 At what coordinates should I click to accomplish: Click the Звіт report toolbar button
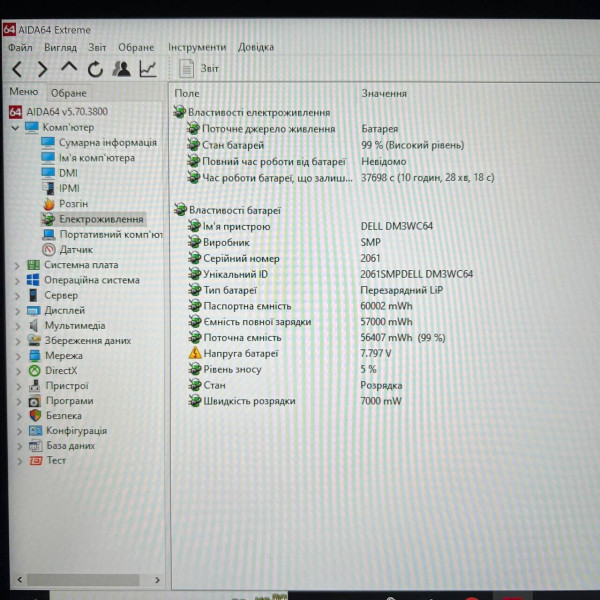[199, 69]
